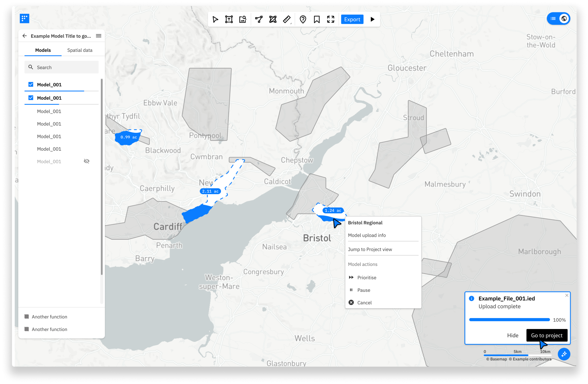Click Hide on upload notification

click(513, 335)
